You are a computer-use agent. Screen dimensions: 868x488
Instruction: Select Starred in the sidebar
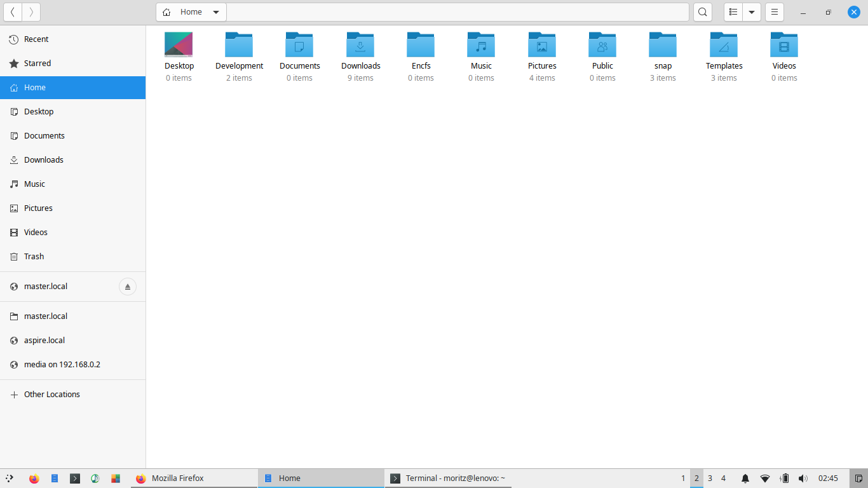[x=72, y=64]
